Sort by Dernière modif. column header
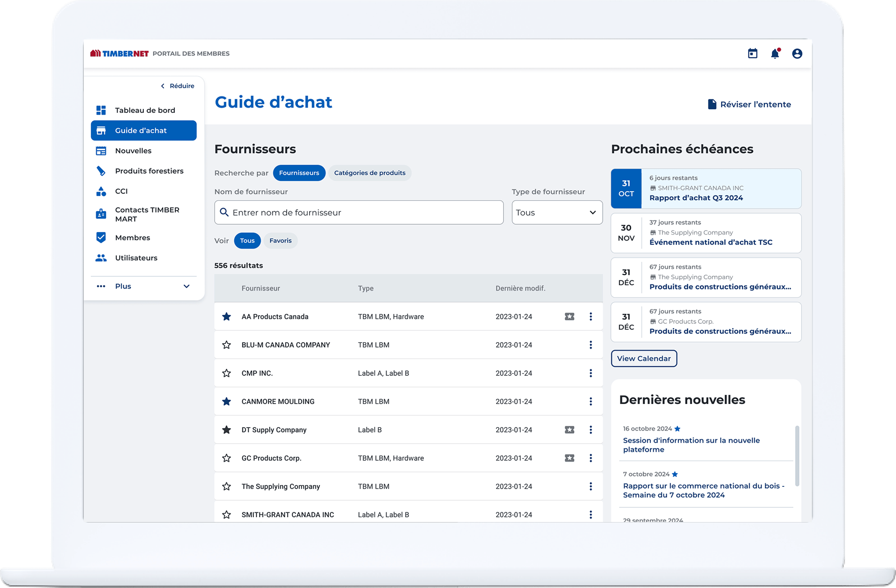Viewport: 896px width, 588px height. (520, 288)
